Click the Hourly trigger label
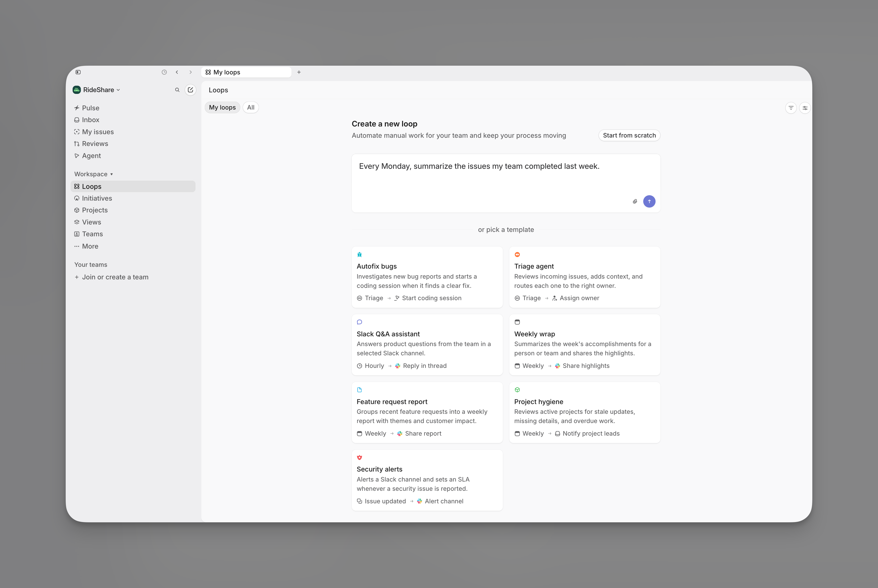The width and height of the screenshot is (878, 588). (x=374, y=366)
